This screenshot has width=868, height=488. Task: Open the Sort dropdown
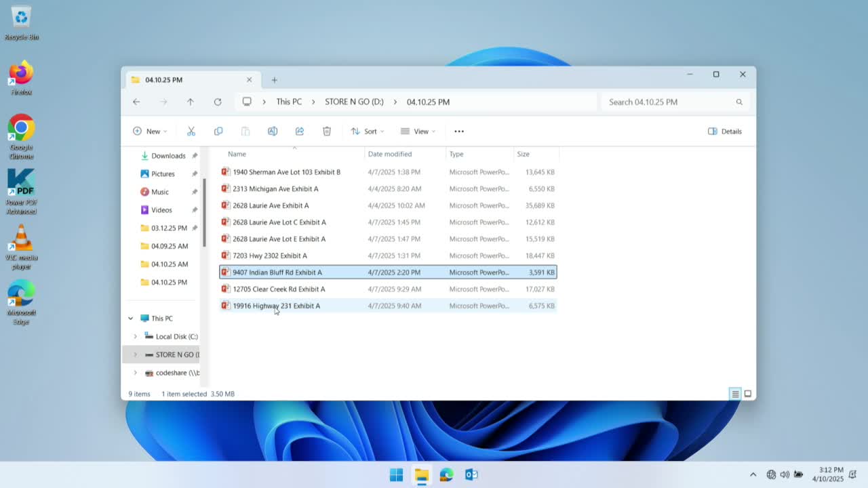pos(367,131)
